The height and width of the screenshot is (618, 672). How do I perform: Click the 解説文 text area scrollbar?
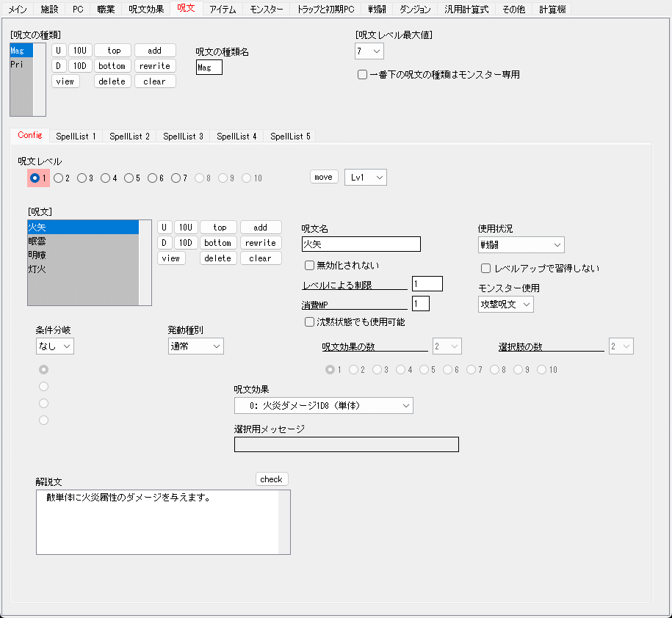point(284,522)
